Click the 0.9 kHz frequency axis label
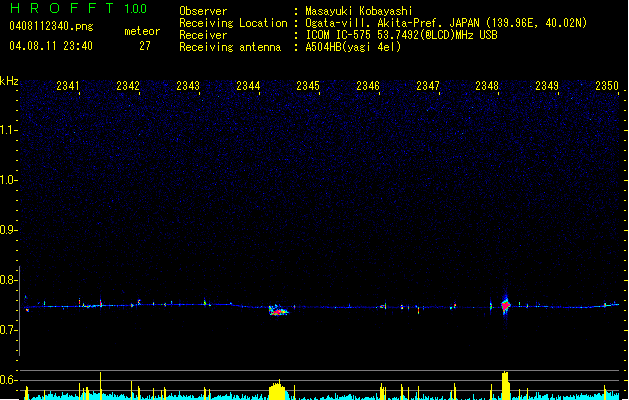 [8, 230]
